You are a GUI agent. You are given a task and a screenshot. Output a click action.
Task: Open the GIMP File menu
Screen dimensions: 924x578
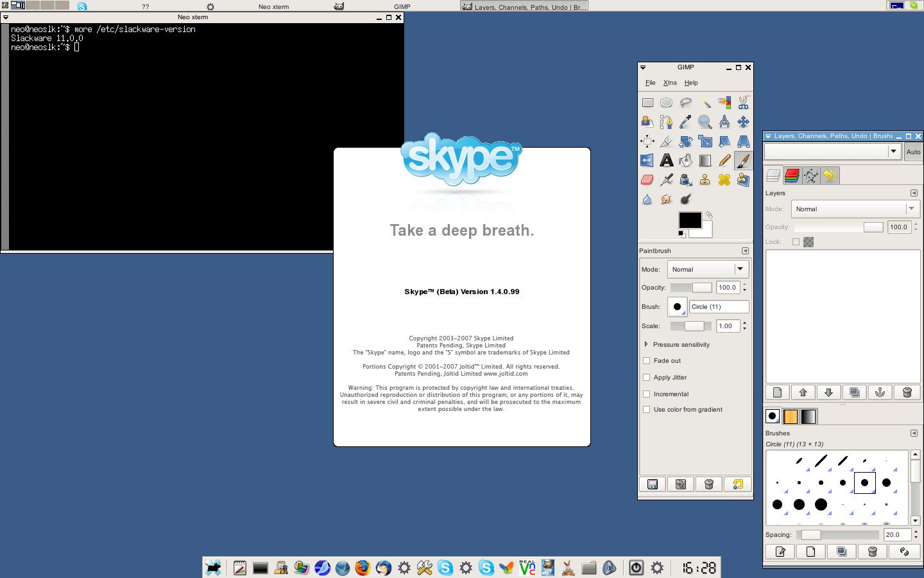(x=650, y=83)
